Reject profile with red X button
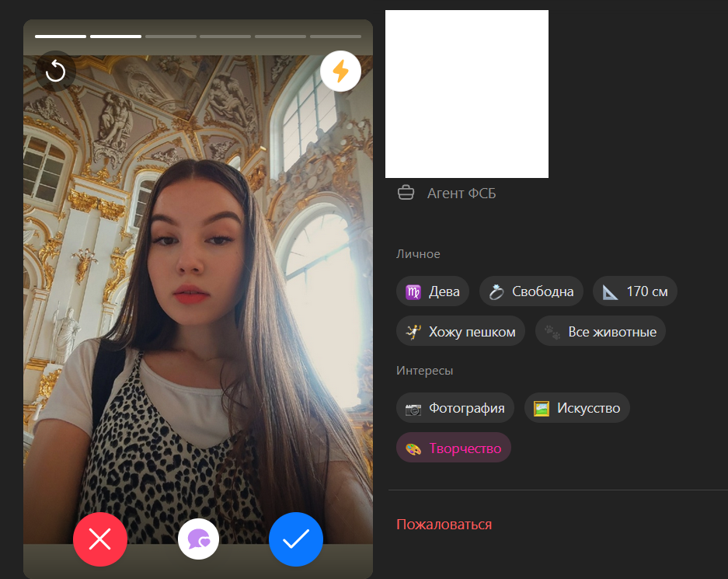Screen dimensions: 728x579 pyautogui.click(x=99, y=539)
